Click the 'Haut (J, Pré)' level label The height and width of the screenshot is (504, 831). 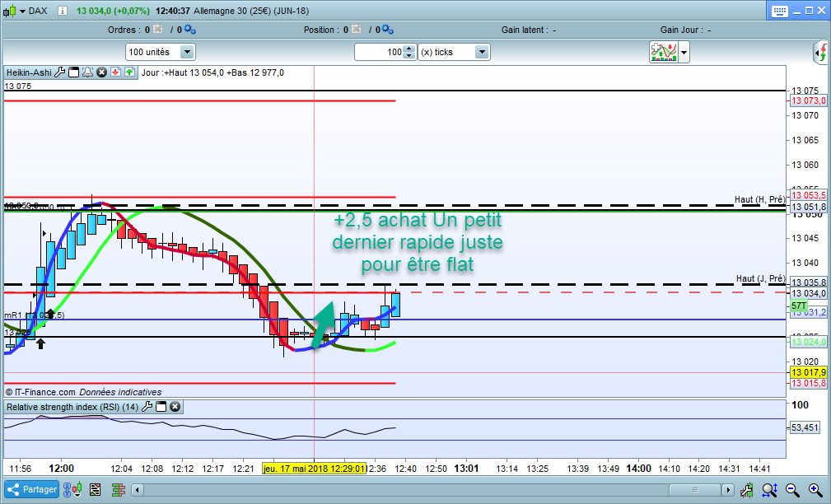(760, 278)
